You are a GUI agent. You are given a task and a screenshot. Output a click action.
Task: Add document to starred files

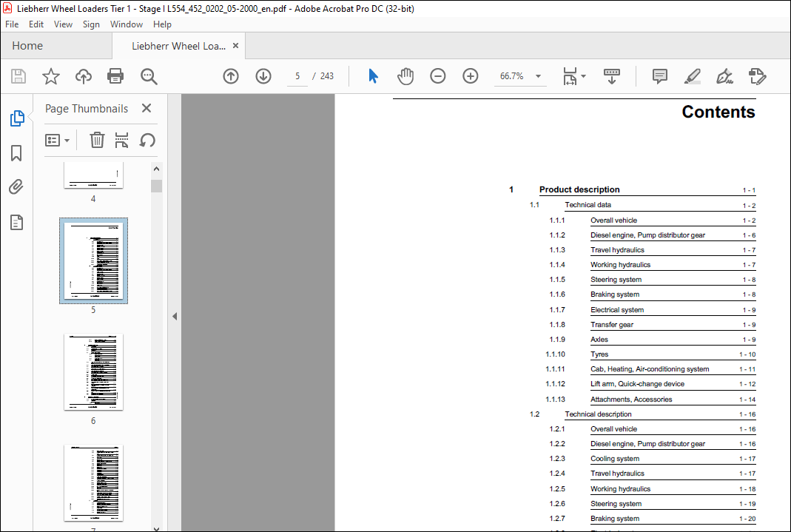(x=51, y=76)
